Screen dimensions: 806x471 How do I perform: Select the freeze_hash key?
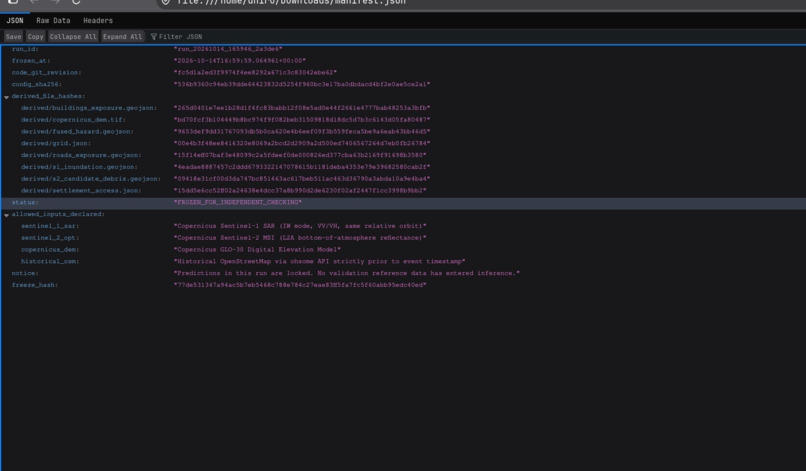(x=34, y=285)
